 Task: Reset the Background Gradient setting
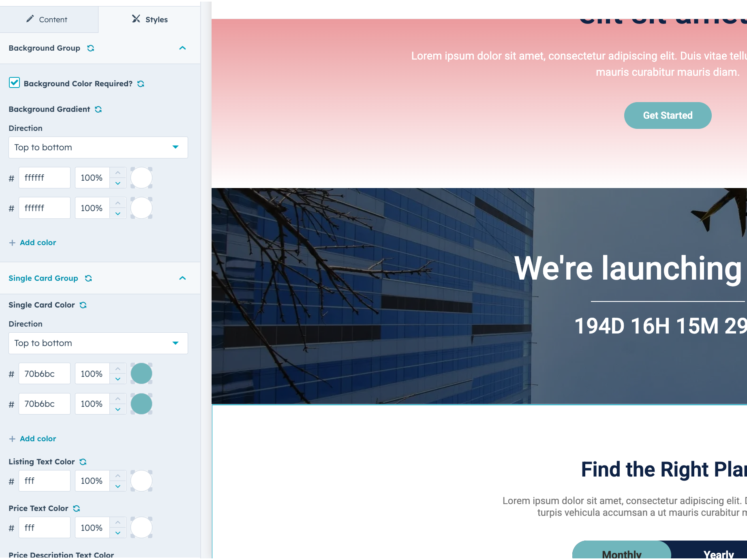point(98,109)
